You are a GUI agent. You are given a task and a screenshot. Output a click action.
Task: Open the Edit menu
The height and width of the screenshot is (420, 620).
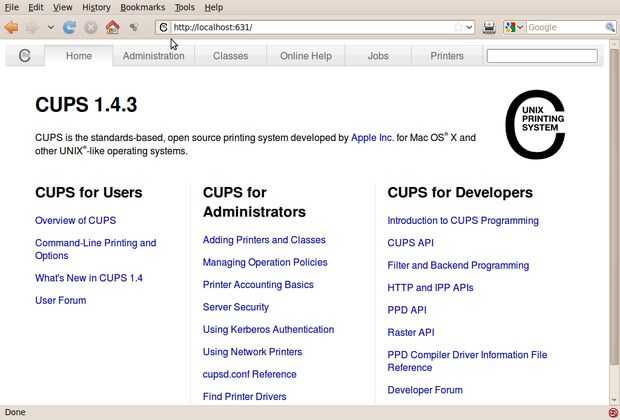pos(36,8)
